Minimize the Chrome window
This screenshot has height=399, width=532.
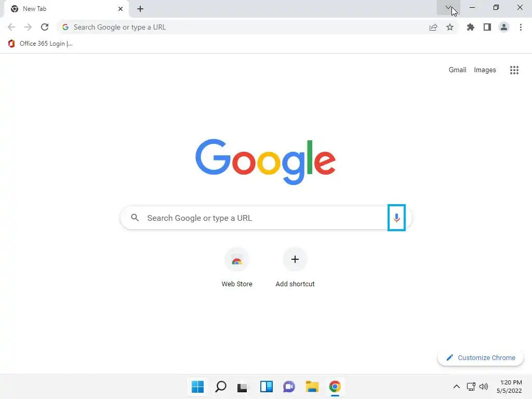pos(472,7)
